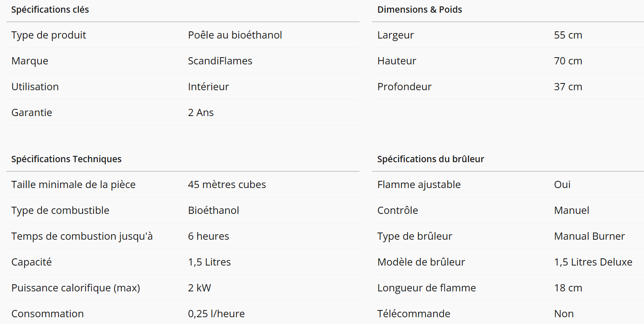Select the 0,25 l/heure consumption value
Screen dimensions: 644x324
216,314
